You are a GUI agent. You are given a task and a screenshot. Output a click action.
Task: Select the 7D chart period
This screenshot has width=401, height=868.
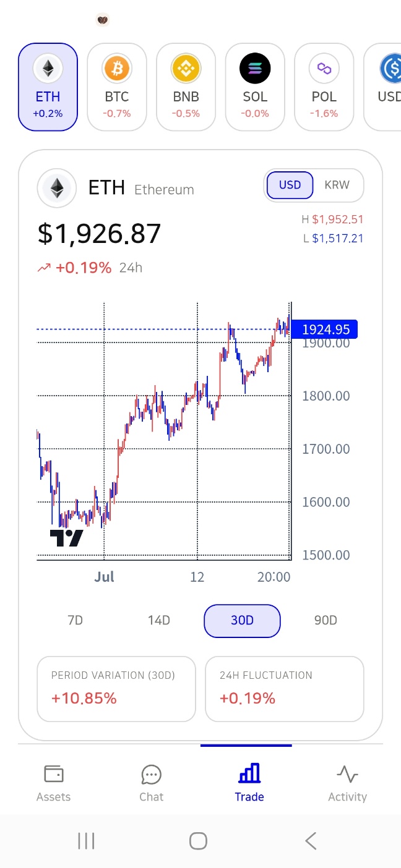75,620
